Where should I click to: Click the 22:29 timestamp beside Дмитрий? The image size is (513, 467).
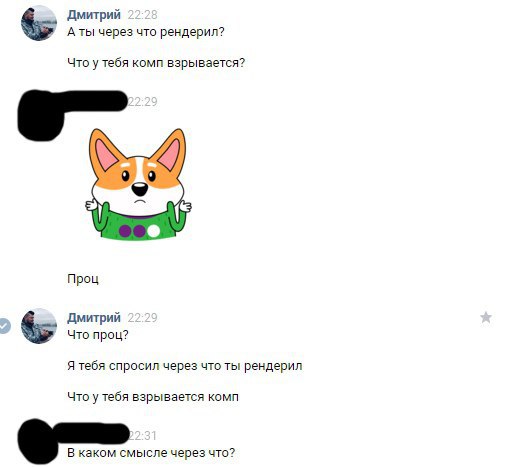pyautogui.click(x=142, y=318)
